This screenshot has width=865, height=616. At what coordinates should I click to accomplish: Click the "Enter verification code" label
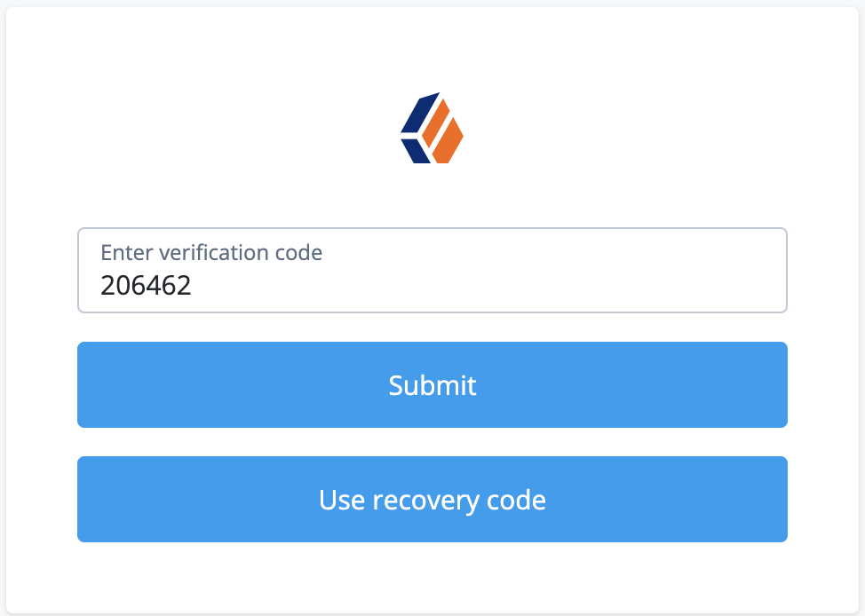211,253
